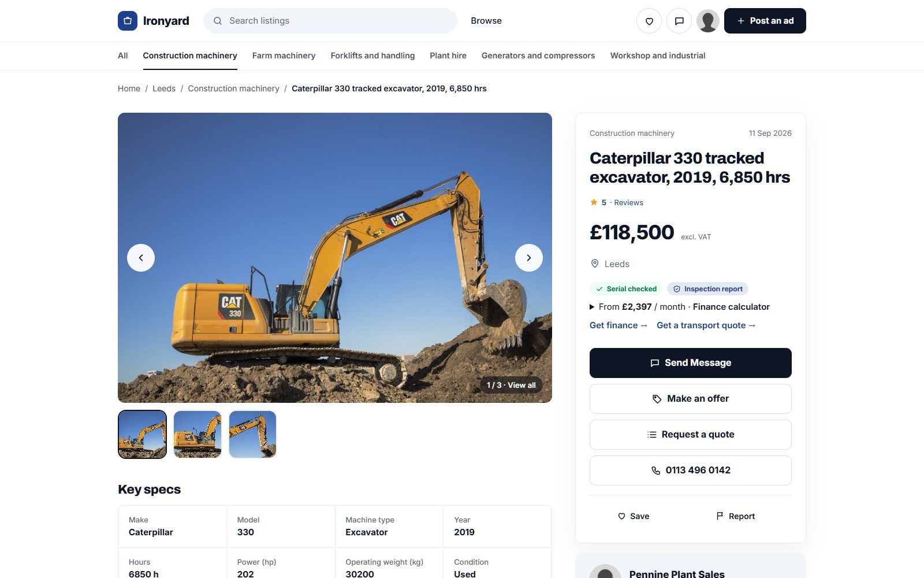Expand the Finance calculator disclosure triangle
This screenshot has width=924, height=578.
[592, 307]
